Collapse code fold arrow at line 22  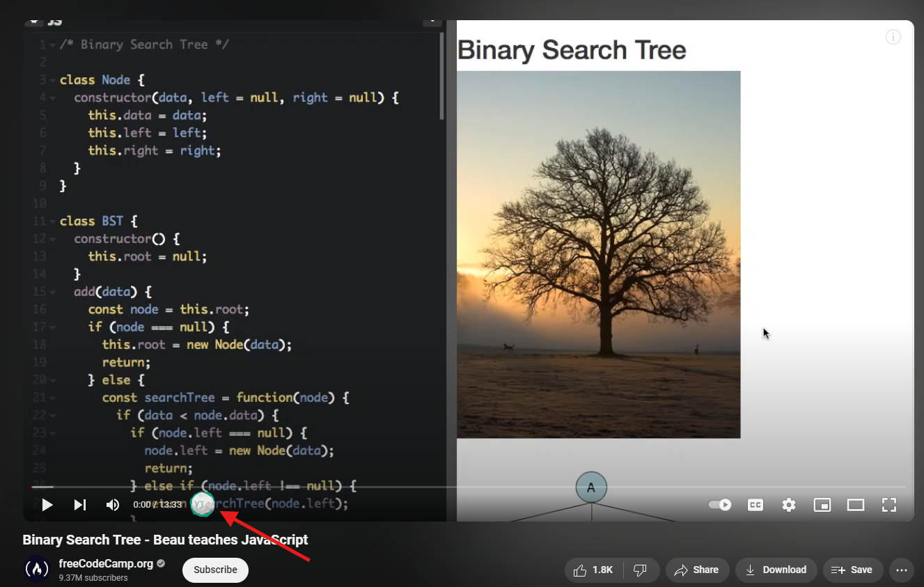(52, 416)
